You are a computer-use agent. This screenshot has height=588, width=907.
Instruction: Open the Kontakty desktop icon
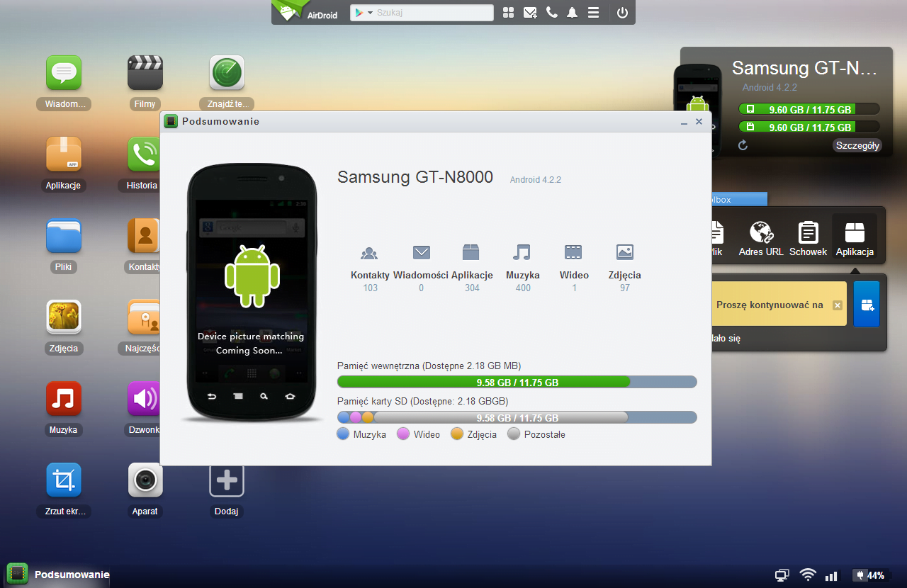(144, 236)
